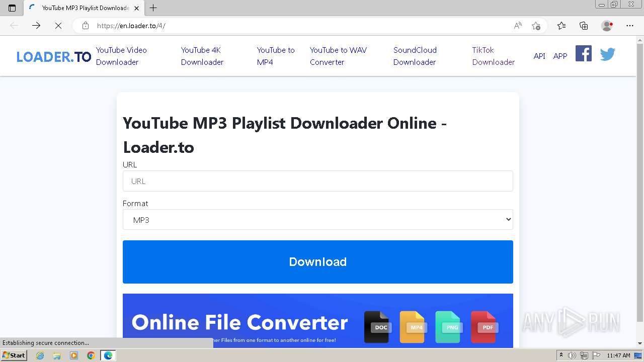Click the back navigation arrow
644x362 pixels.
(14, 26)
